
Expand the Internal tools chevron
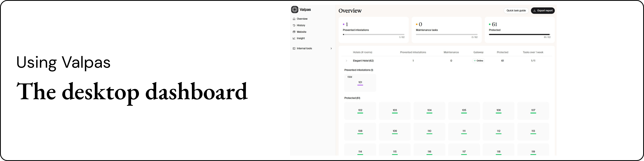click(331, 49)
